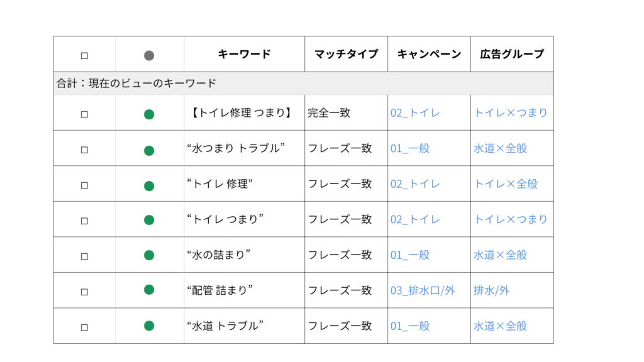Click green status dot for "水つまり トラブル"

[149, 150]
